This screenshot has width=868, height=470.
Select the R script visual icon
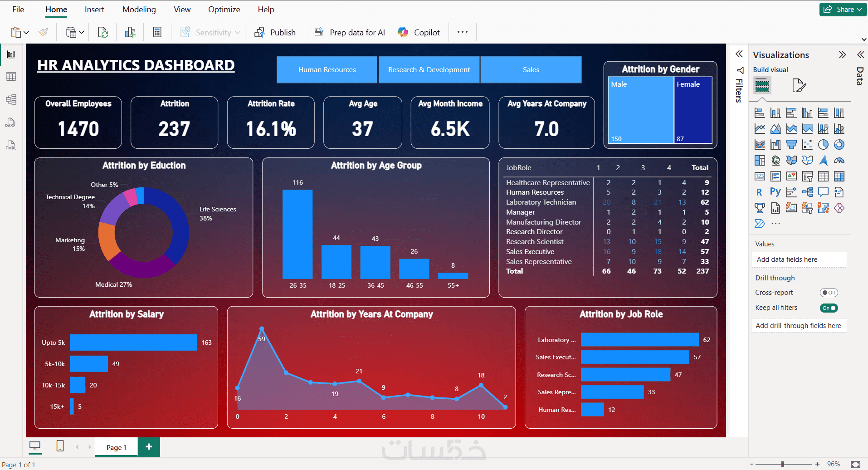[x=760, y=192]
